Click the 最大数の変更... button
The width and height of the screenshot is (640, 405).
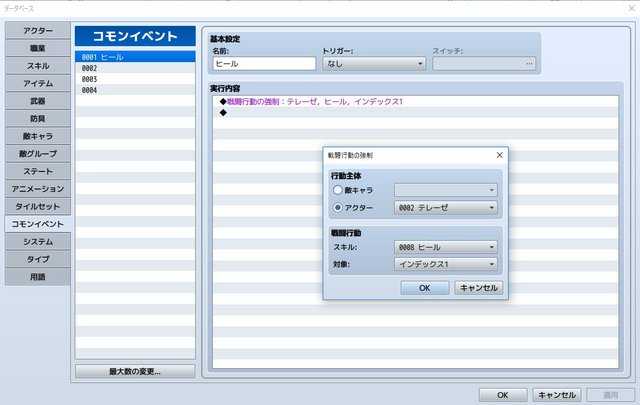click(135, 371)
